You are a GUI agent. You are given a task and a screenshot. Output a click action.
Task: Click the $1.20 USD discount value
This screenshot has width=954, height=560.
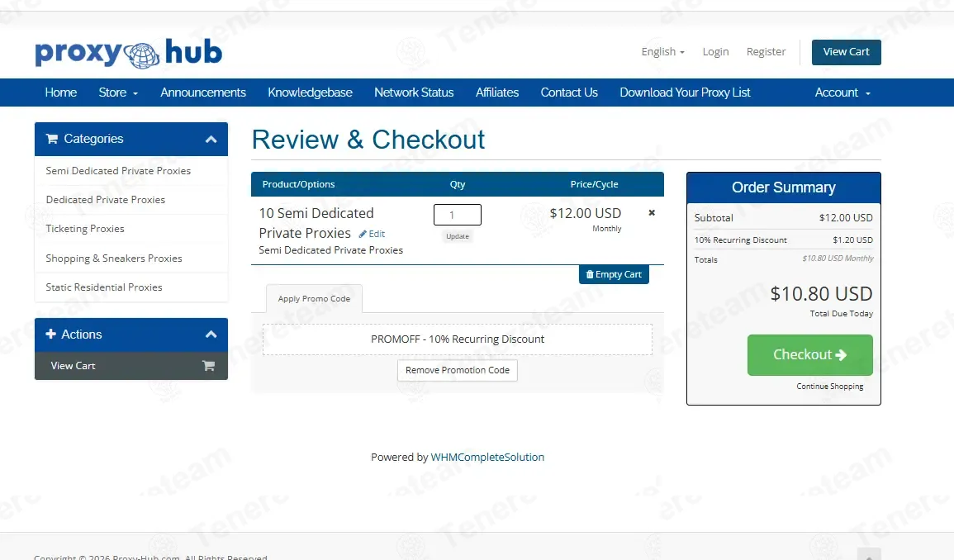coord(852,240)
